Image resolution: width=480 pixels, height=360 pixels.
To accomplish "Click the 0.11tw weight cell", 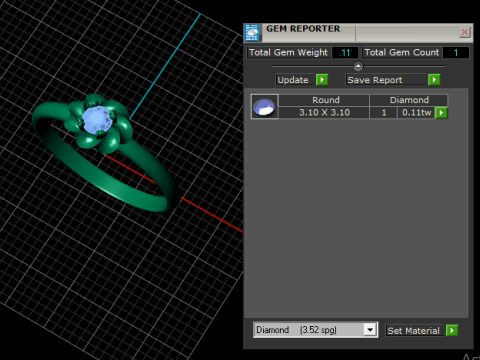I will (416, 113).
